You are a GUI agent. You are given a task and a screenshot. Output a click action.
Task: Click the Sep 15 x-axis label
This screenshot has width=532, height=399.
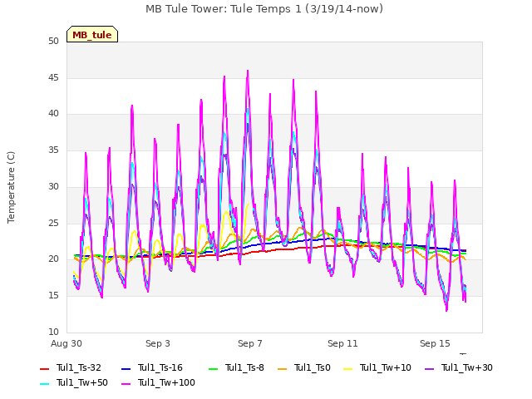point(435,343)
